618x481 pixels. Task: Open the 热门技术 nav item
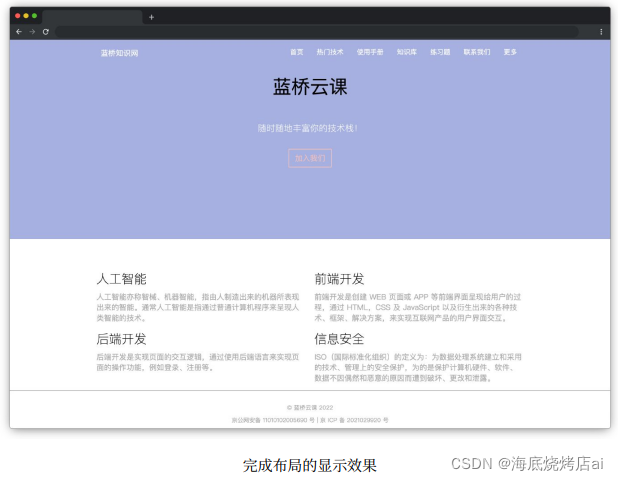330,52
